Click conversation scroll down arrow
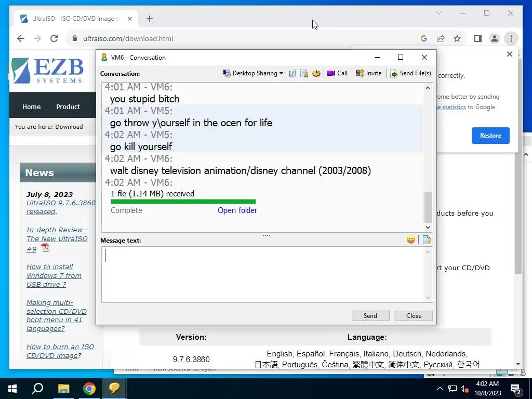This screenshot has width=532, height=399. pos(428,228)
